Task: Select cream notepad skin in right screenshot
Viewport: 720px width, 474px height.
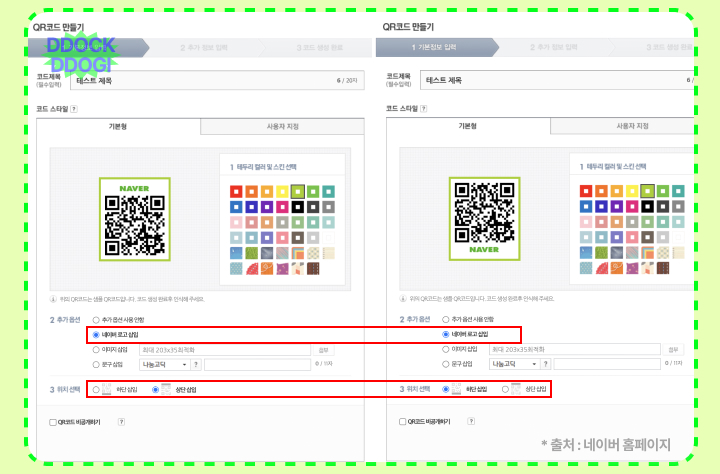Action: point(678,253)
